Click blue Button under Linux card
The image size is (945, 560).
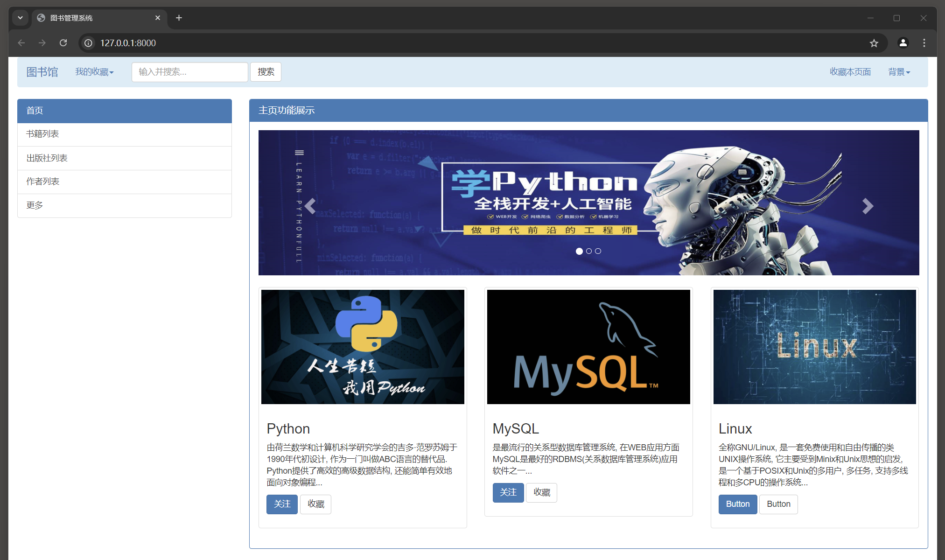click(738, 504)
